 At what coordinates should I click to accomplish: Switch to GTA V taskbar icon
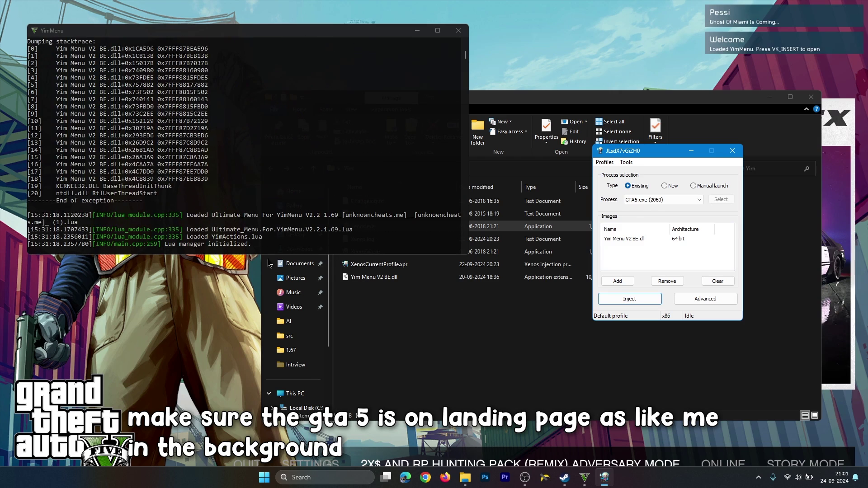(x=585, y=477)
